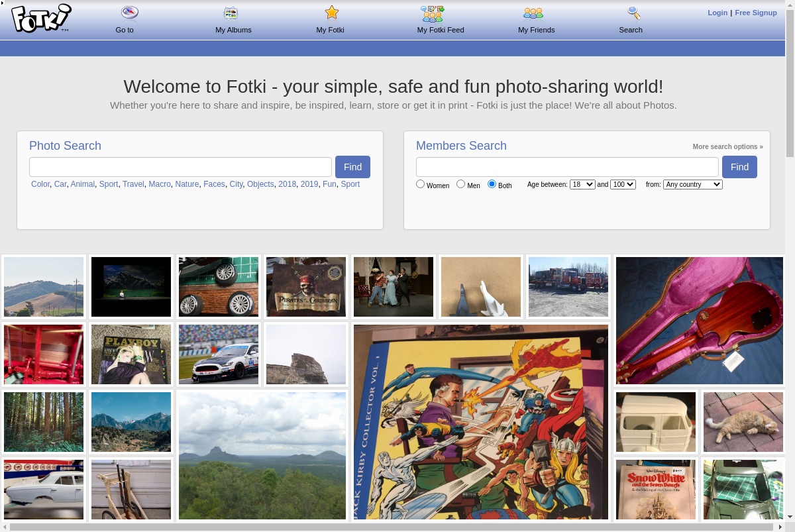Viewport: 795px width, 532px height.
Task: Open the redwood forest thumbnail
Action: coord(44,422)
